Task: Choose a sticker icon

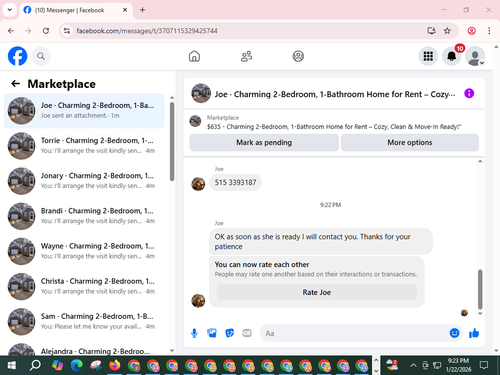Action: 229,333
